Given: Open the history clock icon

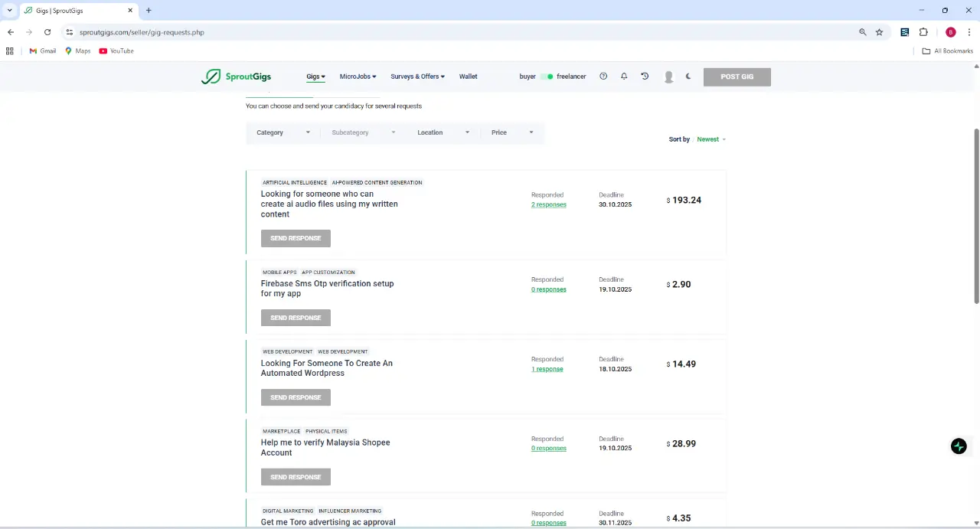Looking at the screenshot, I should pyautogui.click(x=645, y=77).
